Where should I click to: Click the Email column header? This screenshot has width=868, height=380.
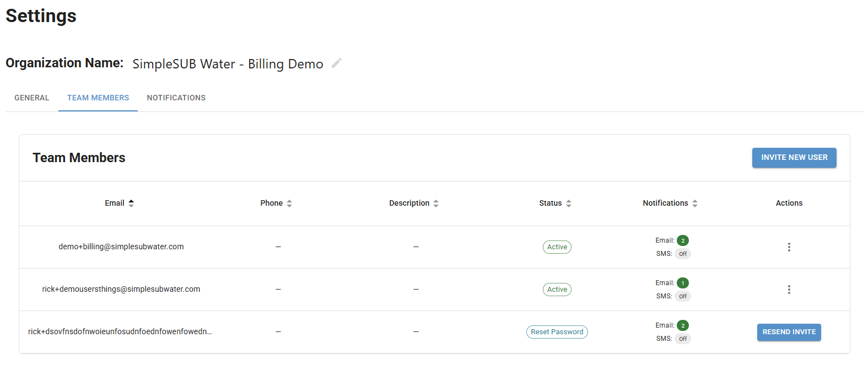pyautogui.click(x=115, y=203)
